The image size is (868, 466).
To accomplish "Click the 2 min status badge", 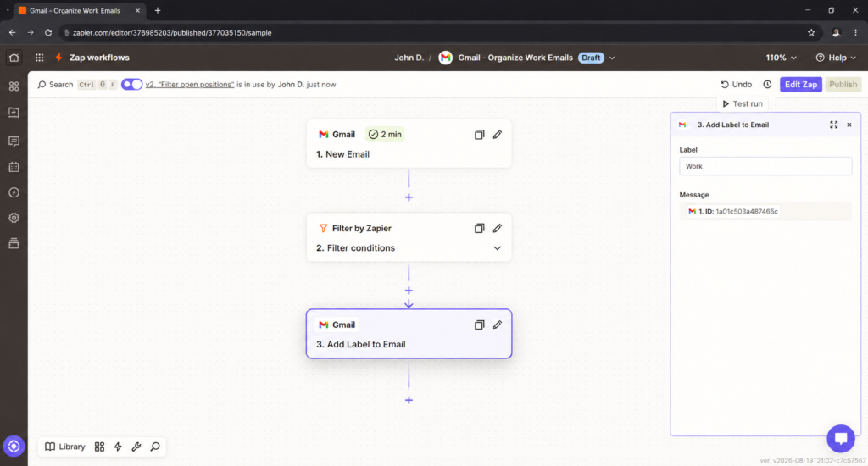I will pos(385,135).
